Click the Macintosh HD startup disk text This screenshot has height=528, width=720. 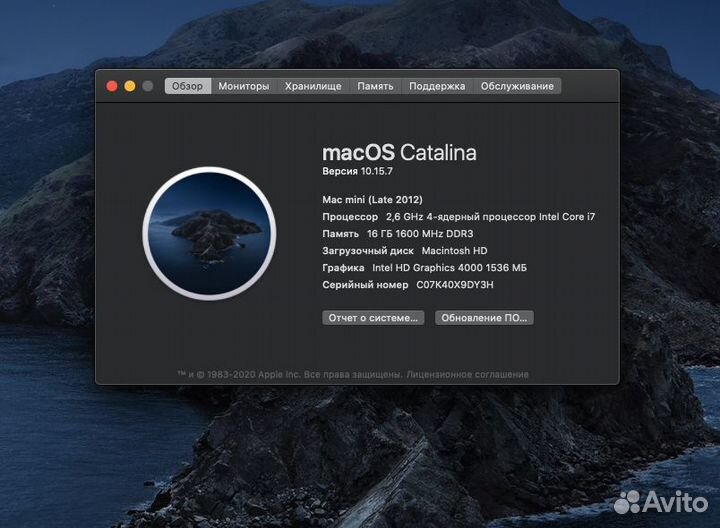pyautogui.click(x=454, y=251)
